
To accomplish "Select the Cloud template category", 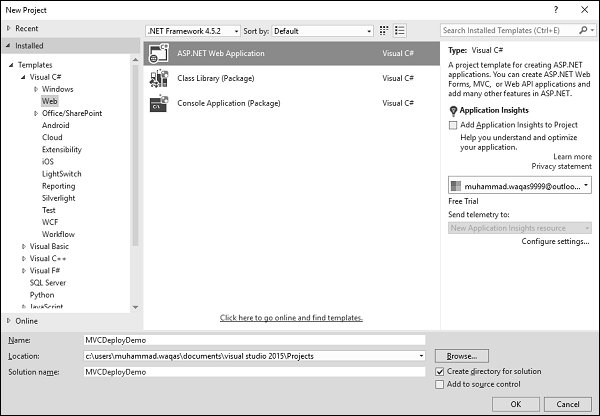I will coord(52,137).
